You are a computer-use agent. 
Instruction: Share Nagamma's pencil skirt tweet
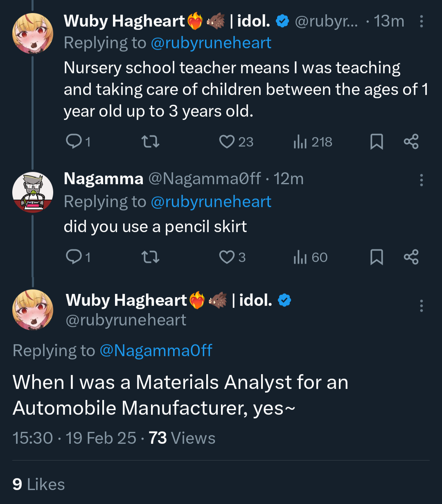tap(411, 257)
